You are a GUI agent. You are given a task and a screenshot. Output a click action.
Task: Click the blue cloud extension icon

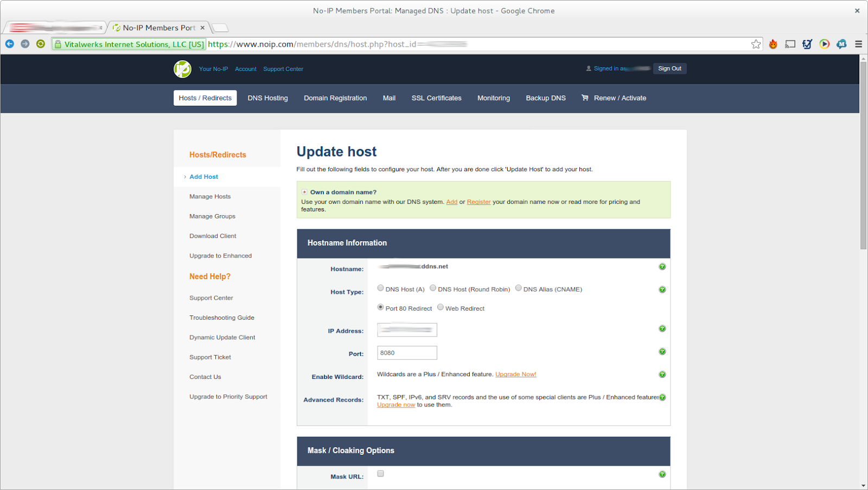point(841,44)
